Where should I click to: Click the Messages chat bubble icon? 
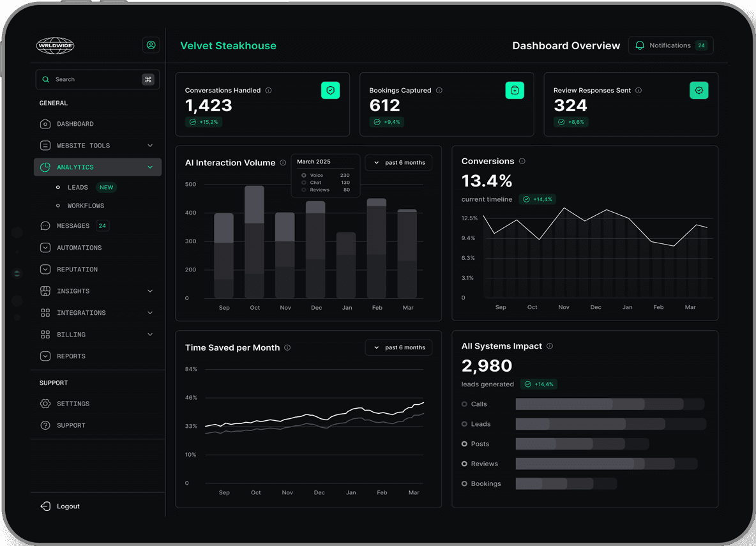(x=45, y=225)
